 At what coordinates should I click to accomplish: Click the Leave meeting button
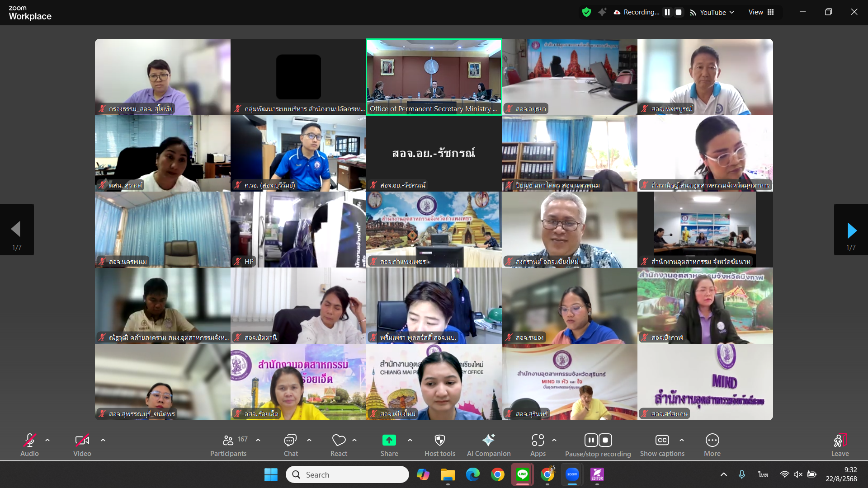point(840,440)
